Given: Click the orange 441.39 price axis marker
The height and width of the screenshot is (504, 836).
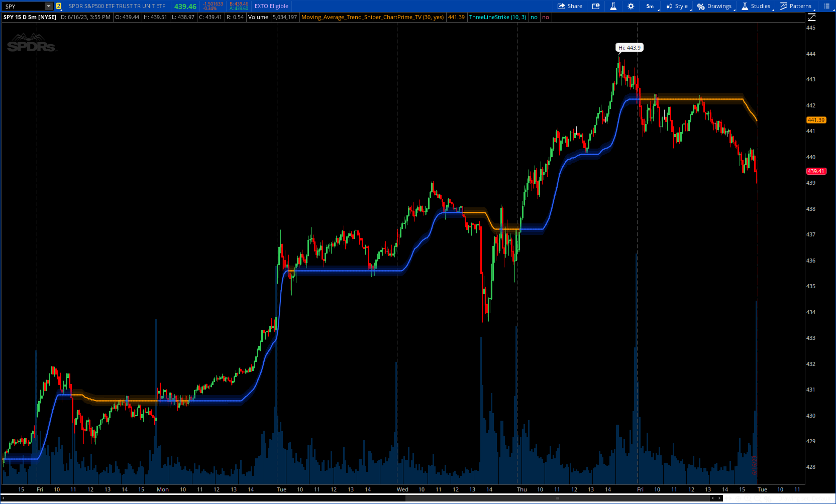Looking at the screenshot, I should point(816,120).
